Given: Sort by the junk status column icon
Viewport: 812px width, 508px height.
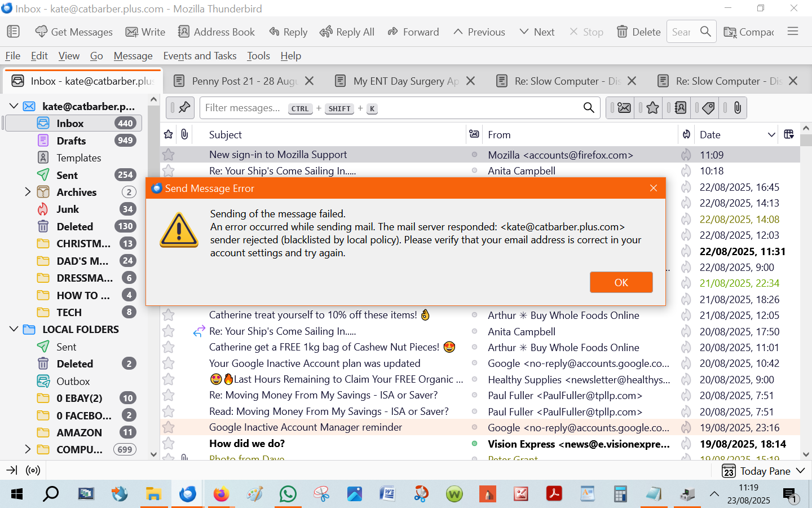Looking at the screenshot, I should tap(686, 134).
